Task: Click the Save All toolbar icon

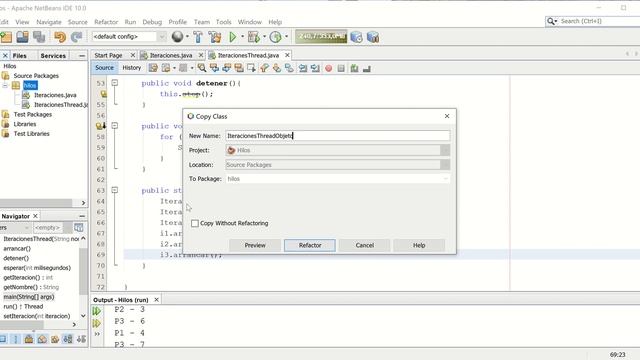Action: (39, 37)
